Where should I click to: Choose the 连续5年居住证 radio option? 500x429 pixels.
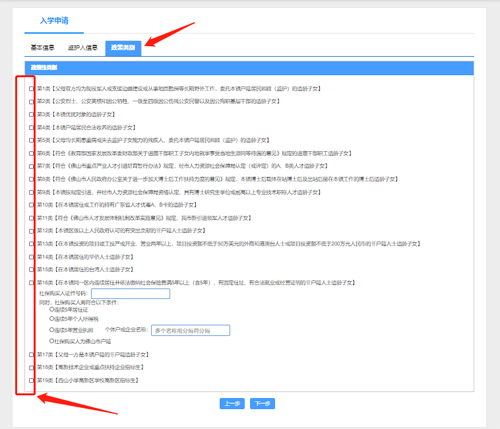[52, 310]
